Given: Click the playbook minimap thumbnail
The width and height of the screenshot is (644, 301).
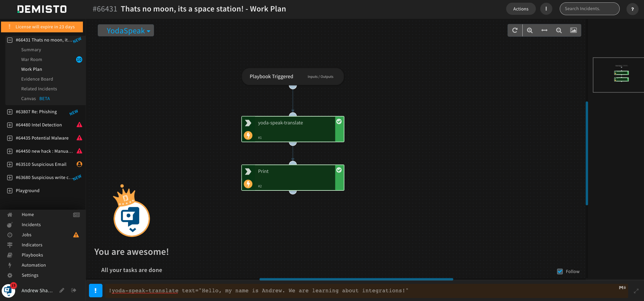Looking at the screenshot, I should click(618, 75).
